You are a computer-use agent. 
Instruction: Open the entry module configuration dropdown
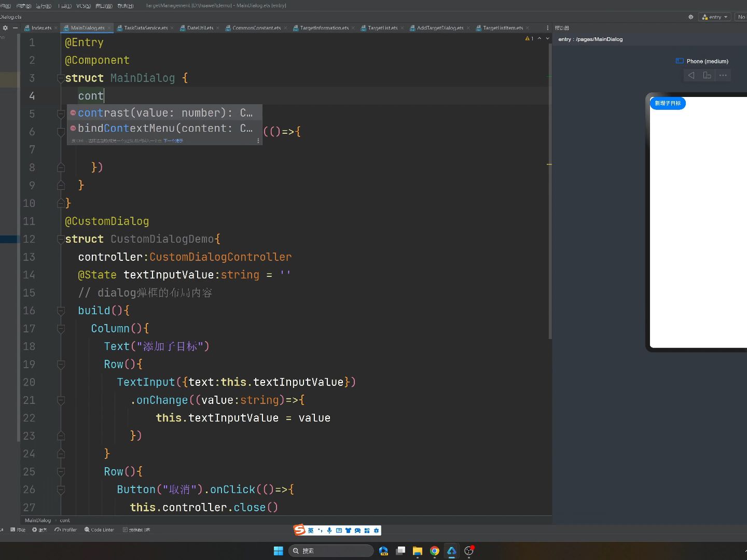pyautogui.click(x=715, y=17)
